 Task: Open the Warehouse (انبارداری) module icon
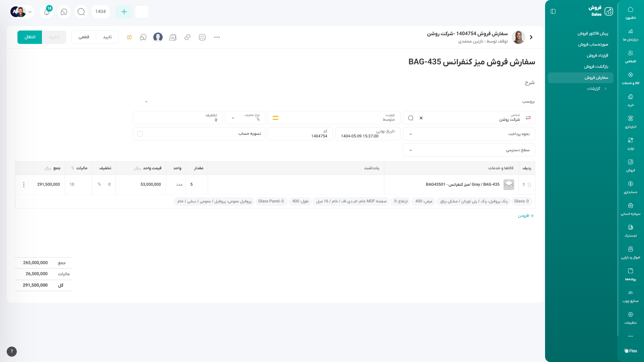pos(630,122)
